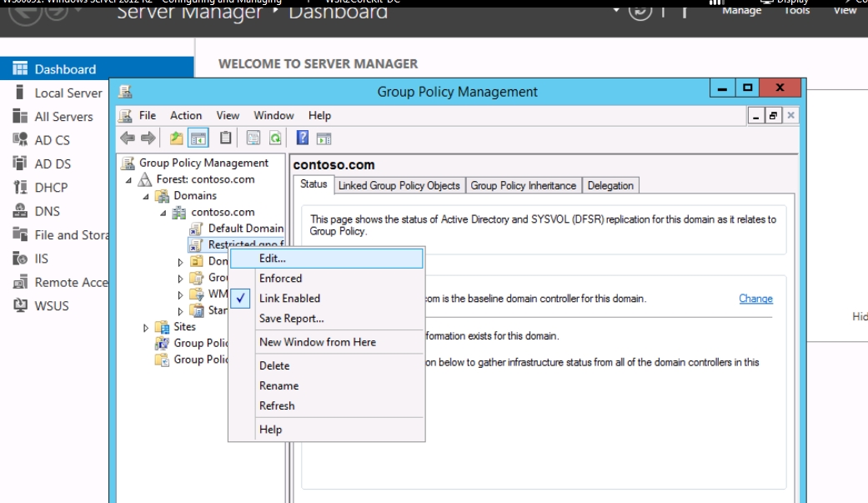Go back using the toolbar Back arrow
This screenshot has height=503, width=868.
coord(128,138)
